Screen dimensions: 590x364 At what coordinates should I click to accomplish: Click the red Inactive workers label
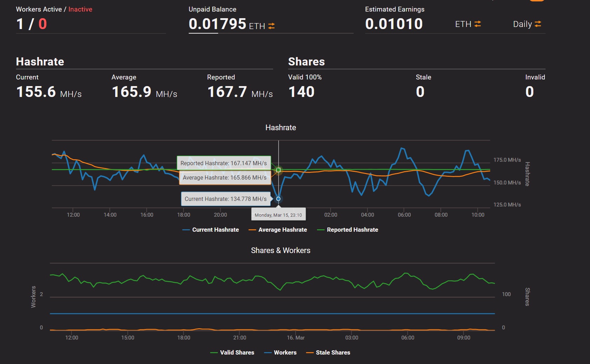[80, 9]
